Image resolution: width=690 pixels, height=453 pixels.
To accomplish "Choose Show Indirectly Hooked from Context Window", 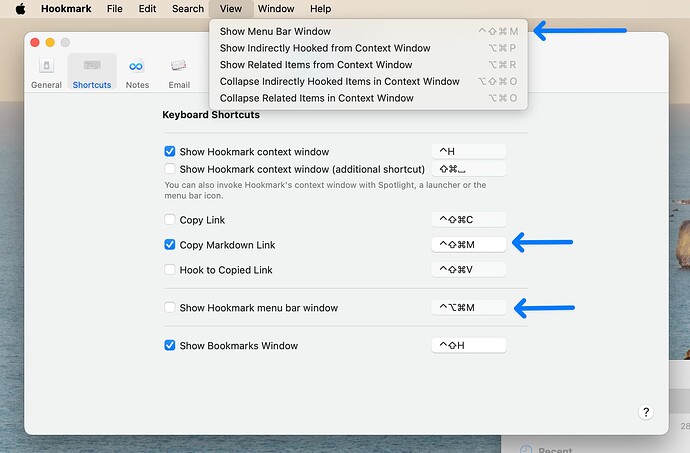I will point(368,48).
